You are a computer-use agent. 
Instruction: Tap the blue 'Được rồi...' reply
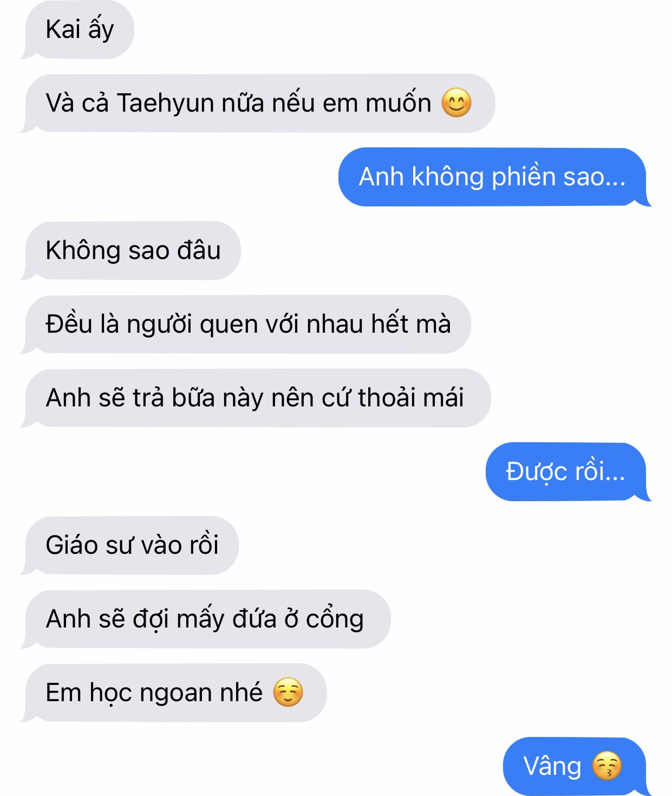[568, 472]
